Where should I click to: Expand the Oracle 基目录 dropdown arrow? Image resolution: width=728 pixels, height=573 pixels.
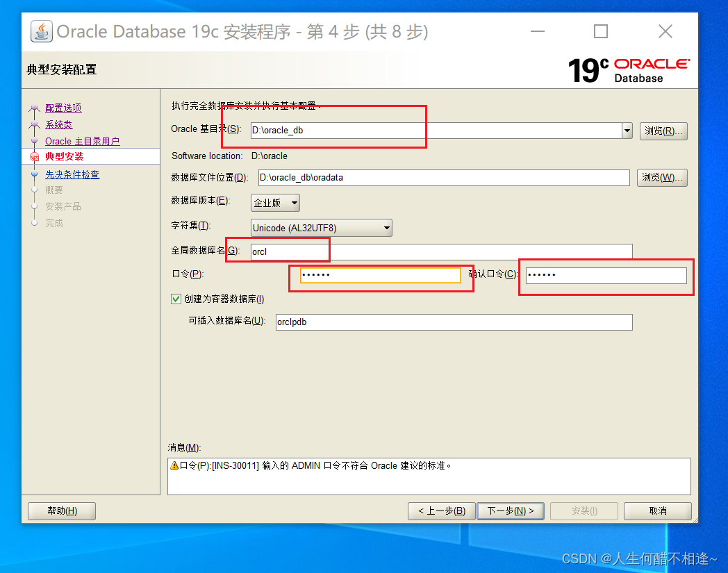tap(627, 131)
